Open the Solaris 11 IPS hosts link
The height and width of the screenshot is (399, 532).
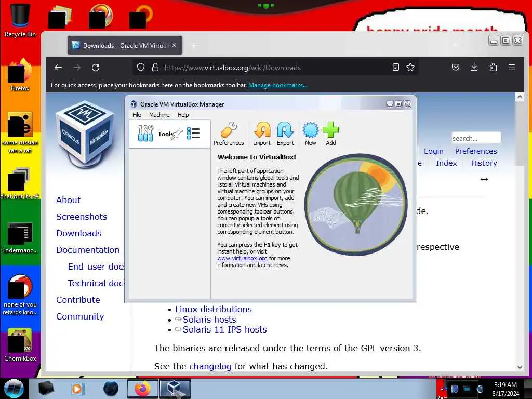click(x=224, y=329)
